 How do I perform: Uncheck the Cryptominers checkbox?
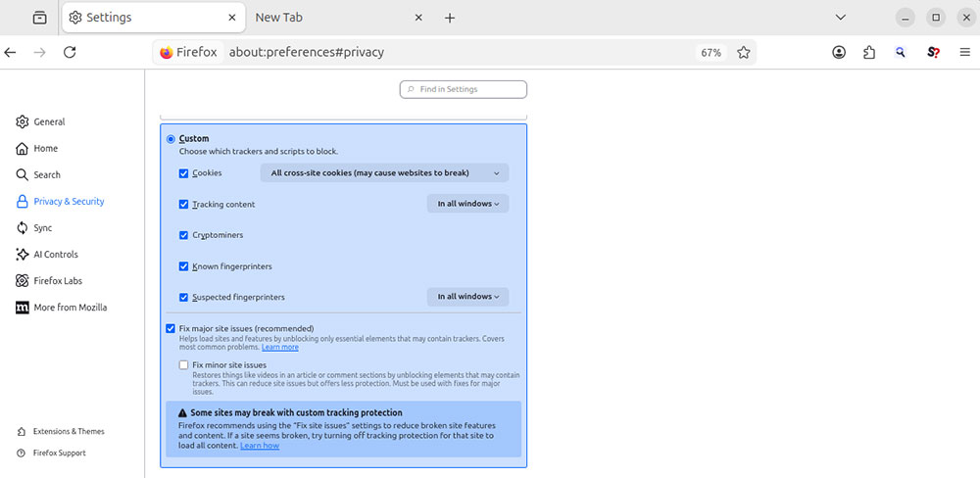[x=184, y=235]
